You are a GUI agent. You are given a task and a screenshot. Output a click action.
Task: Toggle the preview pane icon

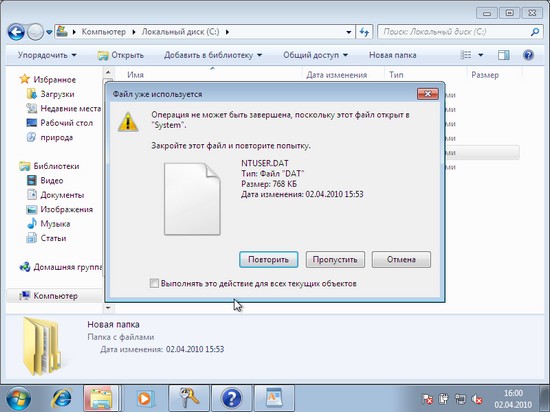pos(504,55)
